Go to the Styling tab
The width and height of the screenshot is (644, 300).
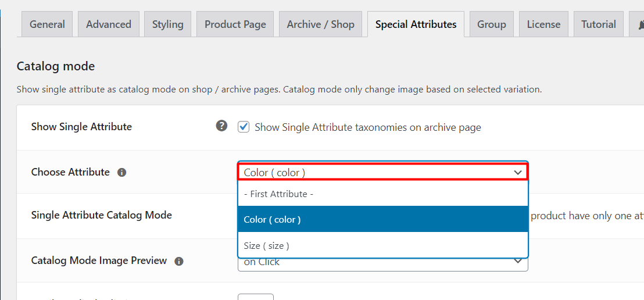click(x=167, y=24)
